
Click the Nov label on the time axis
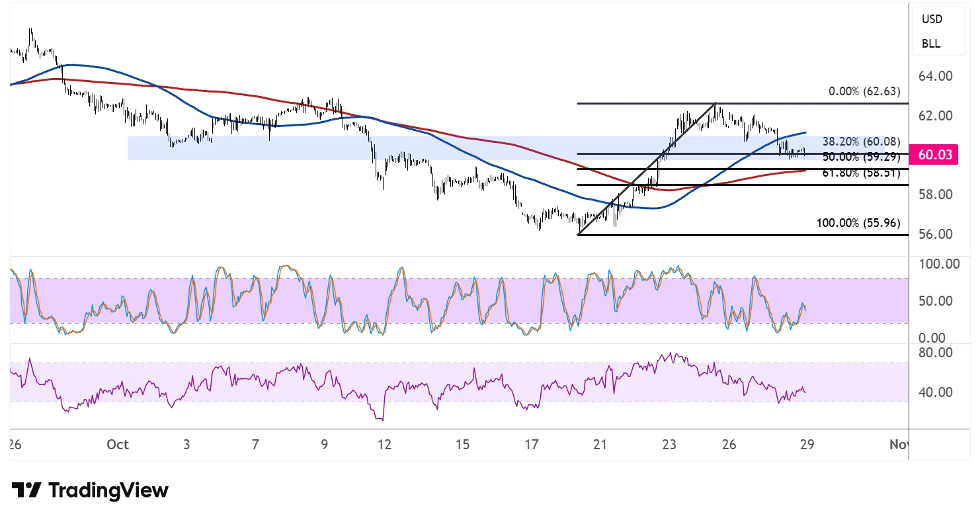[898, 445]
